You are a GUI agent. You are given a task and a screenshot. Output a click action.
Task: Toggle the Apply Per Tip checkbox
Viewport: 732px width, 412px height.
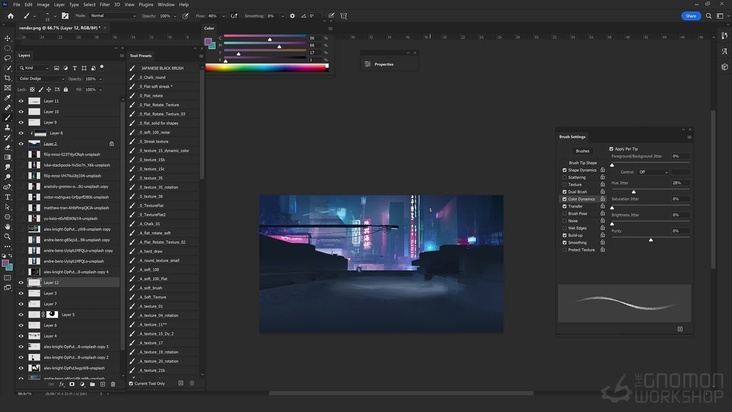click(611, 149)
